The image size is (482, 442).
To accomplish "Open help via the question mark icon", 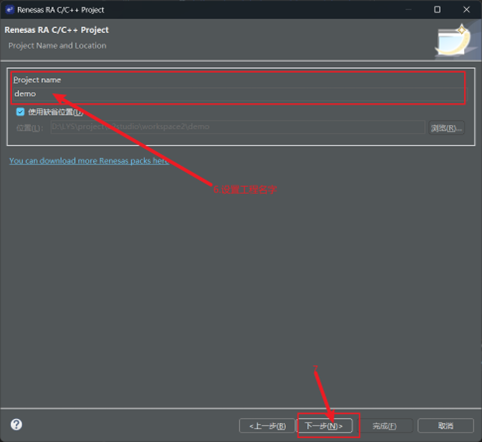I will [16, 425].
